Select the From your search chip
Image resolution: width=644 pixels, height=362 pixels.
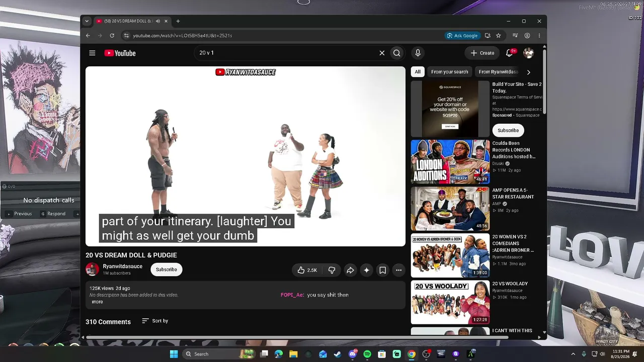pyautogui.click(x=449, y=72)
